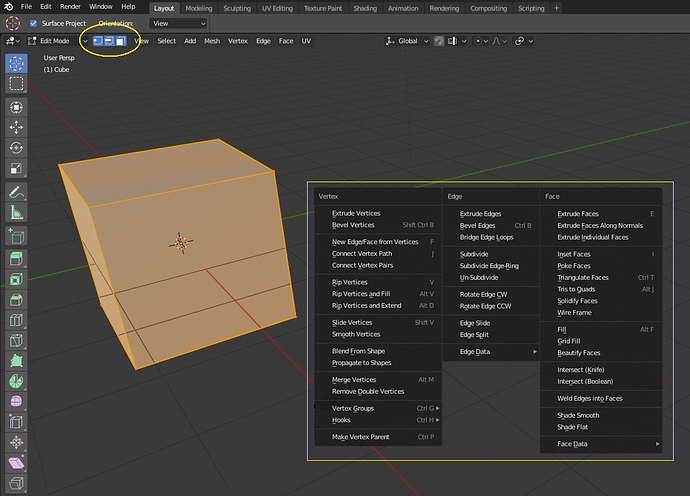
Task: Select the Loop Cut tool
Action: click(16, 320)
